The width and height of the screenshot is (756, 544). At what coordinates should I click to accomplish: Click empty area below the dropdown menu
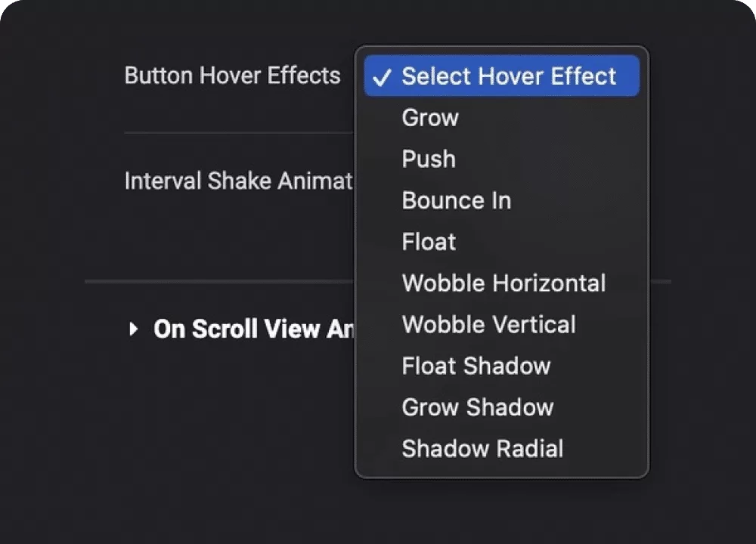[501, 511]
